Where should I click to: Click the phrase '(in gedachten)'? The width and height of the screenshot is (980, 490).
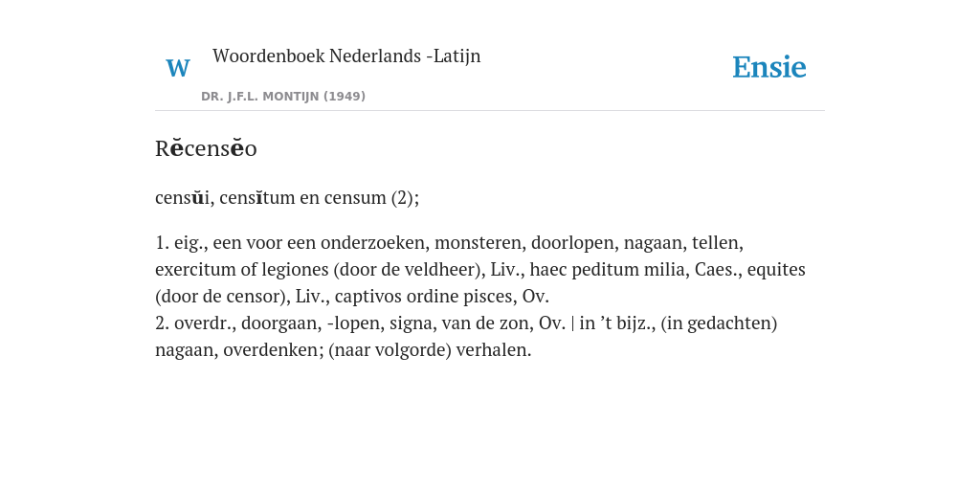coord(719,323)
